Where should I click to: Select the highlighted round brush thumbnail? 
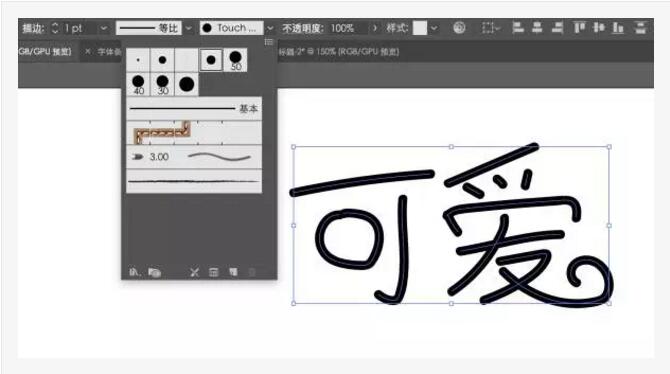coord(211,60)
